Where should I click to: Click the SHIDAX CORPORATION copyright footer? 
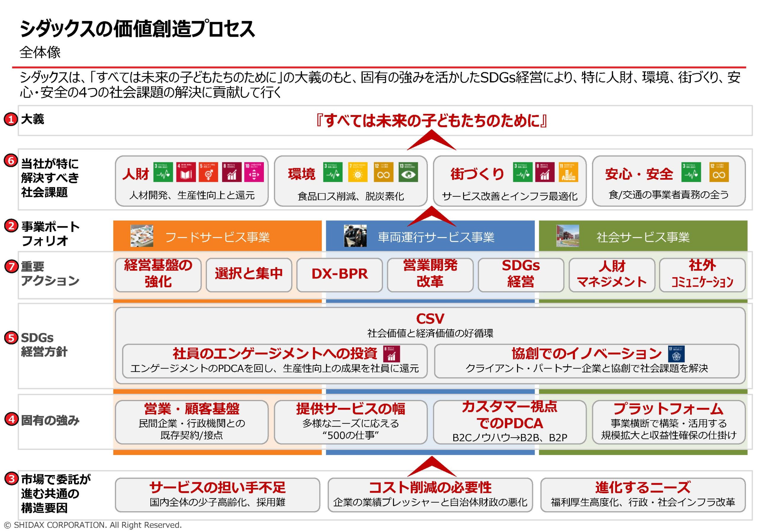click(93, 525)
